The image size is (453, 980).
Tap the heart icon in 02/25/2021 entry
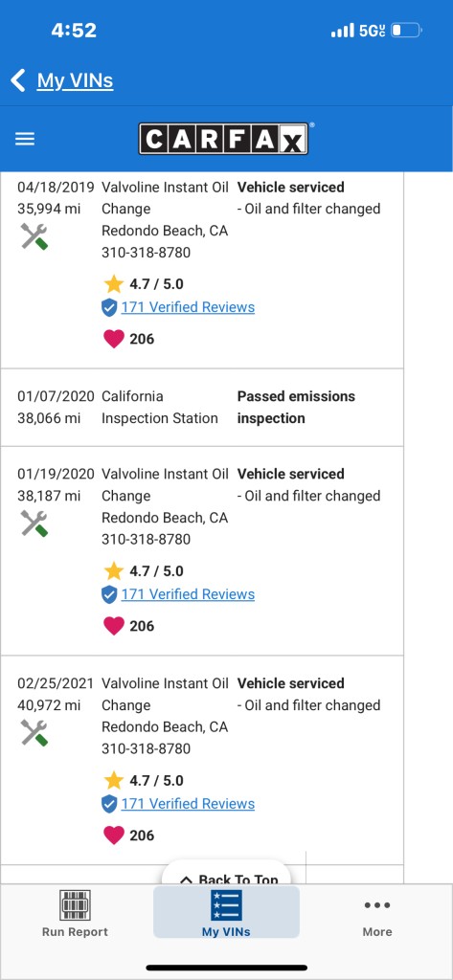click(113, 835)
